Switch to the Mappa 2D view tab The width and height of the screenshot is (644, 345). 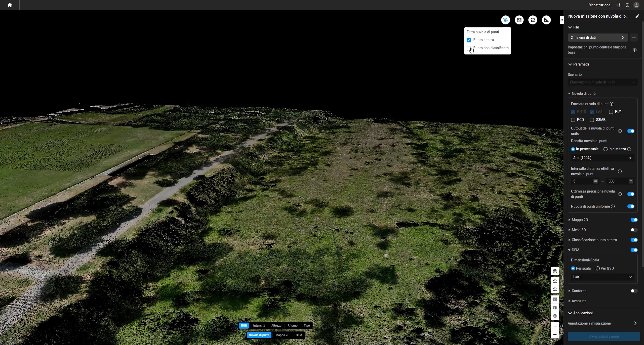(x=282, y=335)
